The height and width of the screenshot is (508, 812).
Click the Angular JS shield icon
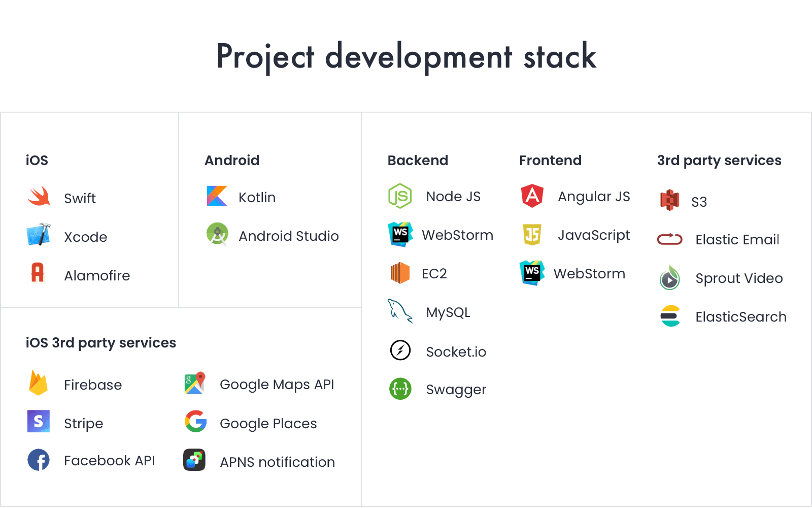point(532,196)
